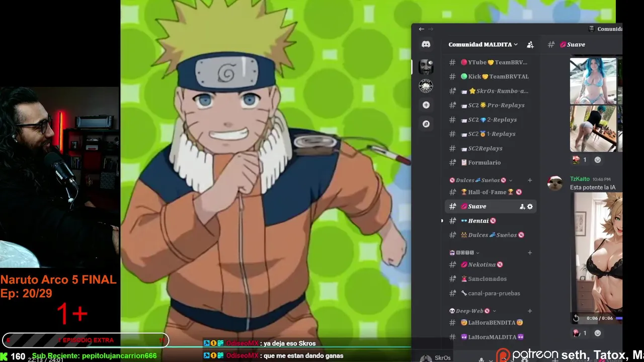
Task: Add reaction smiley under TzKaito's video
Action: [598, 333]
